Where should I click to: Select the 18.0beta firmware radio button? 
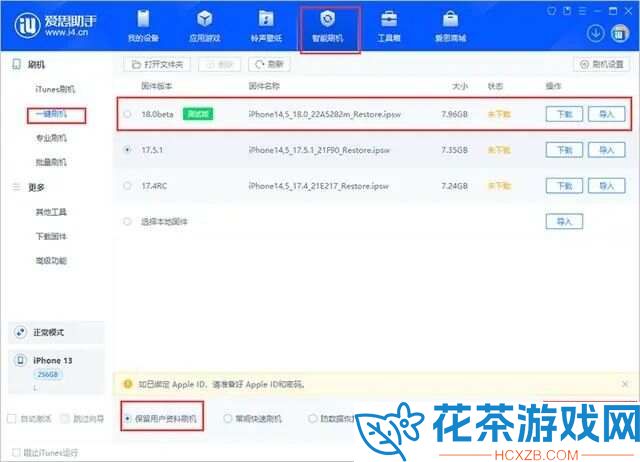[x=127, y=114]
